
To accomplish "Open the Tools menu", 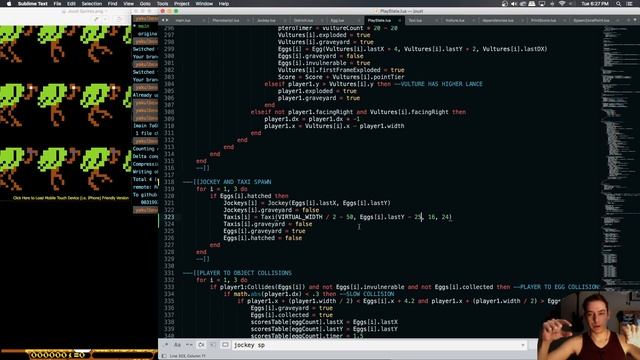I will tap(162, 4).
